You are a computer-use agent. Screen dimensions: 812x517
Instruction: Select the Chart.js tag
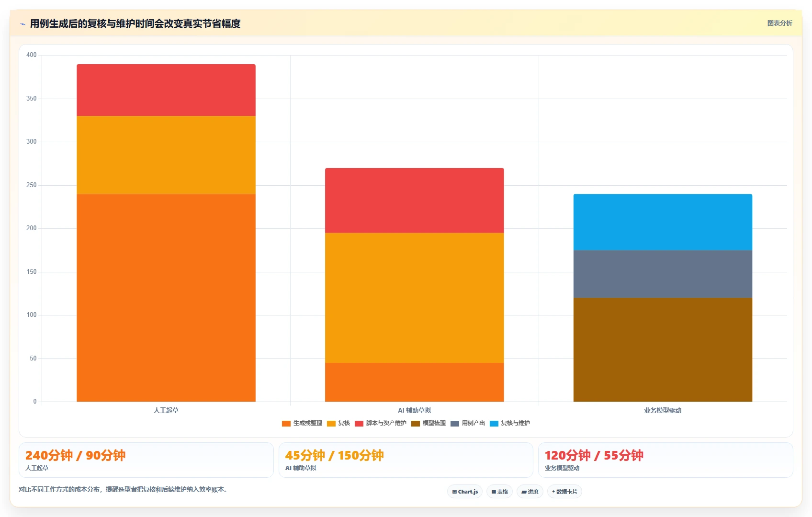coord(465,492)
